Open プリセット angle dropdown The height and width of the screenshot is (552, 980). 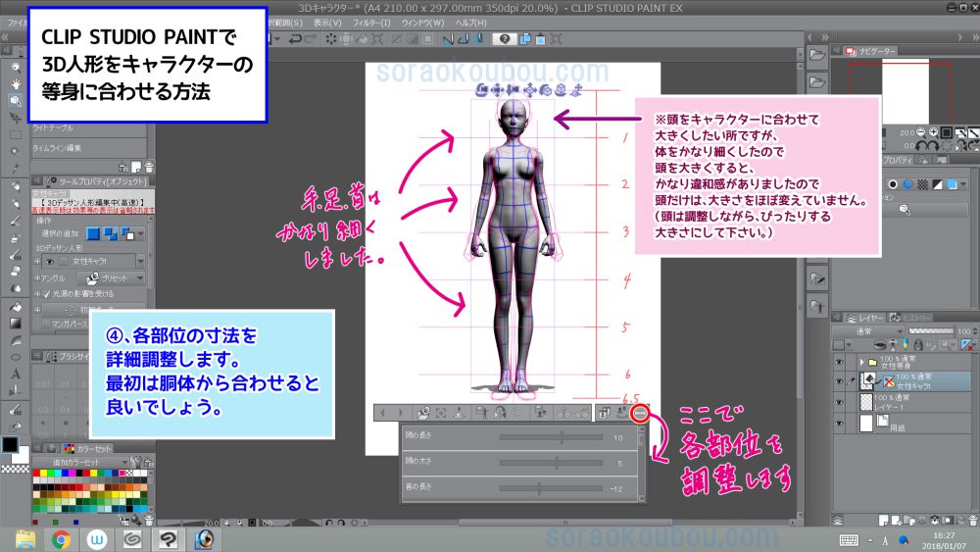tap(140, 278)
